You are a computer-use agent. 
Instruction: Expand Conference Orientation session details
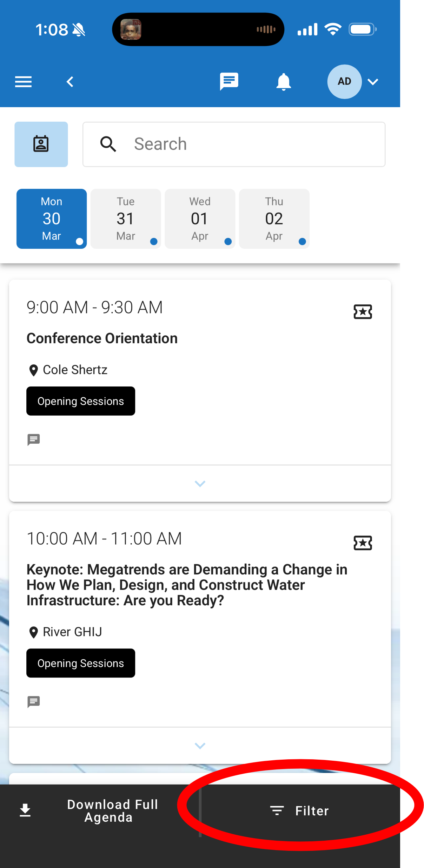pyautogui.click(x=200, y=484)
